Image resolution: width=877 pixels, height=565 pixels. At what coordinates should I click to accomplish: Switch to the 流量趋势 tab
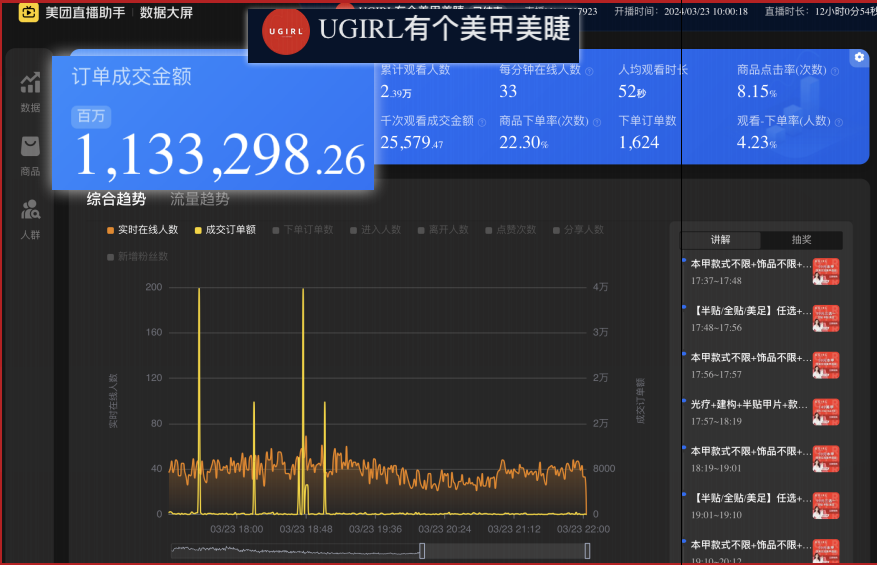click(199, 199)
